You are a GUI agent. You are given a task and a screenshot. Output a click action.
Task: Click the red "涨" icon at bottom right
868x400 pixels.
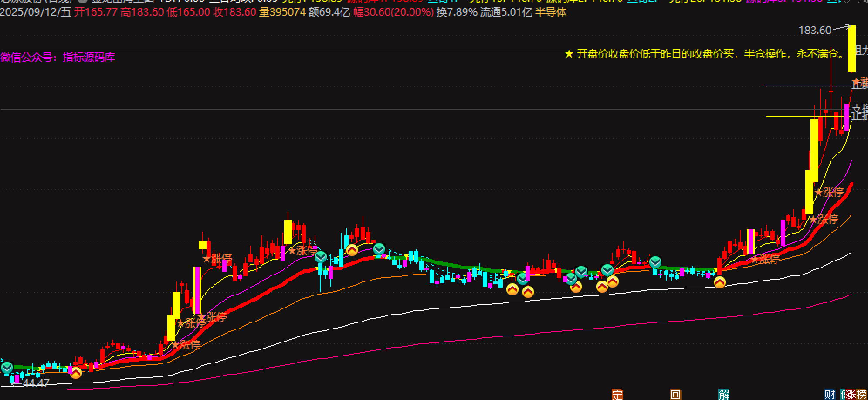pyautogui.click(x=851, y=395)
